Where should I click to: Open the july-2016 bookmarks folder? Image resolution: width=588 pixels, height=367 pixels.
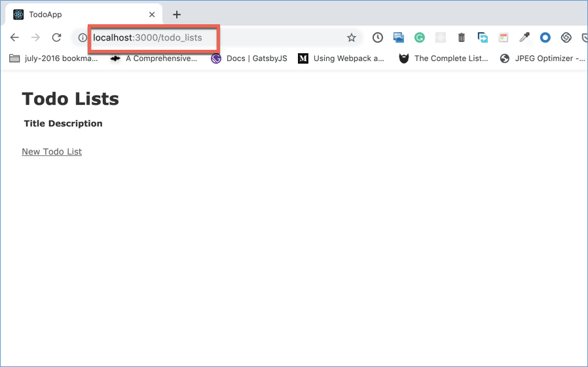(54, 58)
